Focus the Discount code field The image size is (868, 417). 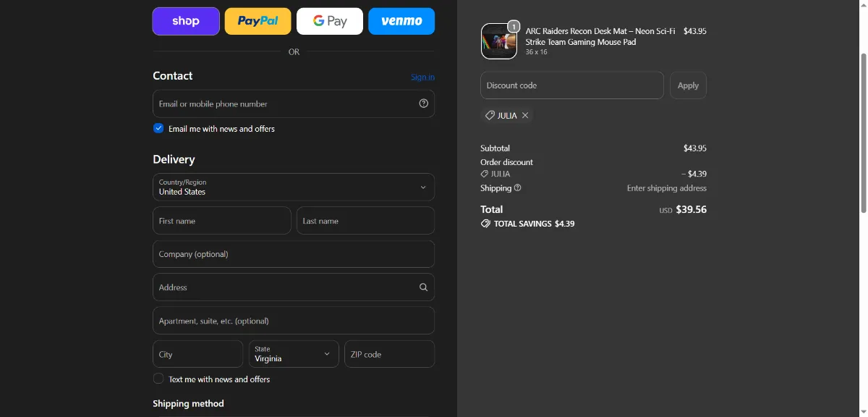pos(572,85)
